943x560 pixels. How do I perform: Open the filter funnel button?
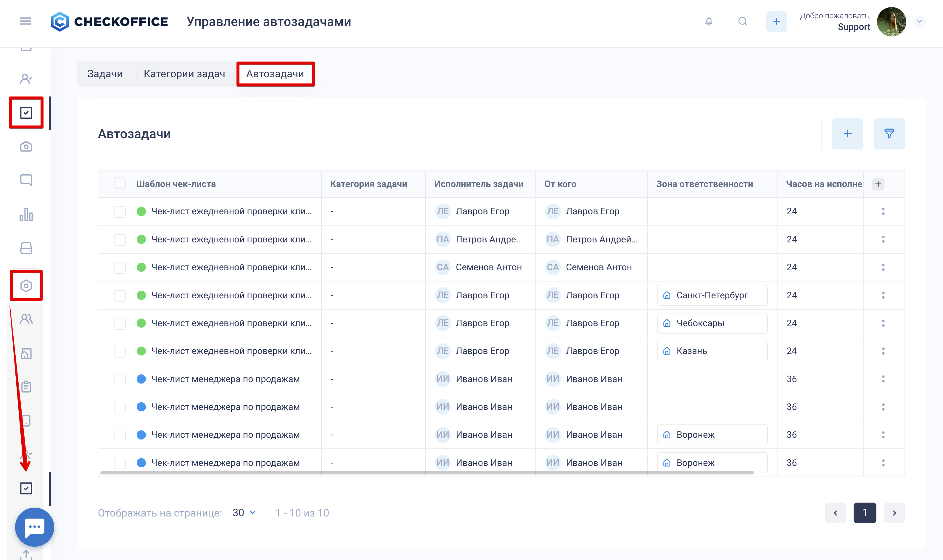(889, 133)
